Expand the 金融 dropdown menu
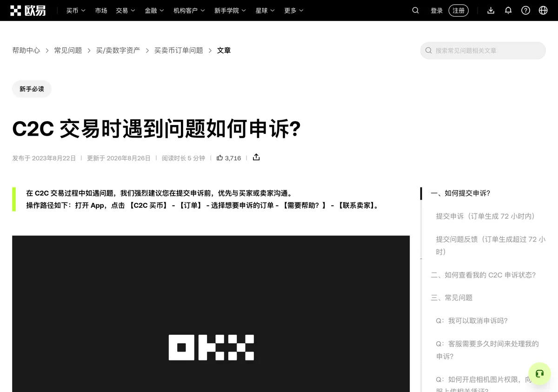This screenshot has height=392, width=558. click(154, 10)
